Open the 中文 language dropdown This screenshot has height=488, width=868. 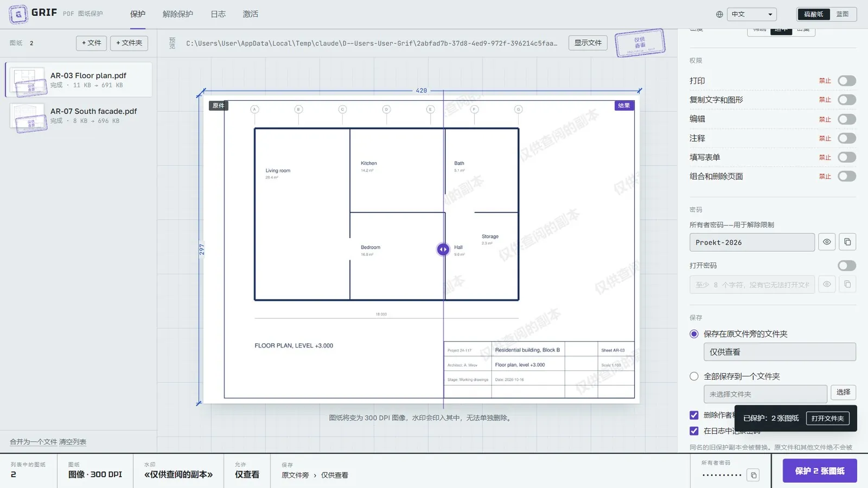tap(752, 15)
